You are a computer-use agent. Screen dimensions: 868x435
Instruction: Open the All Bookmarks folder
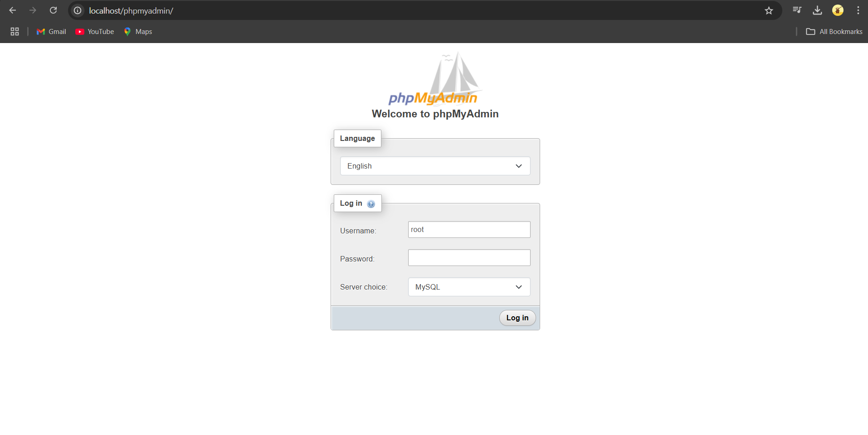click(x=834, y=31)
